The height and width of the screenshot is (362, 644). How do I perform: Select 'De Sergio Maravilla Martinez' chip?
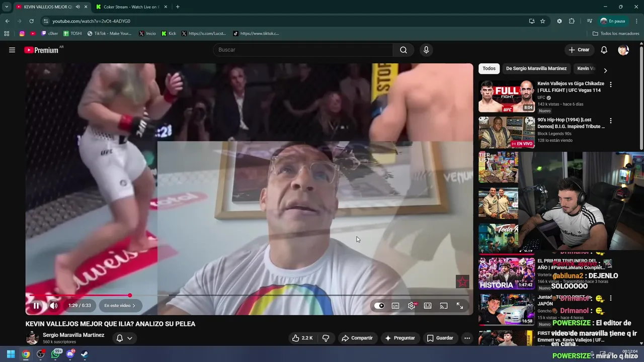(536, 68)
